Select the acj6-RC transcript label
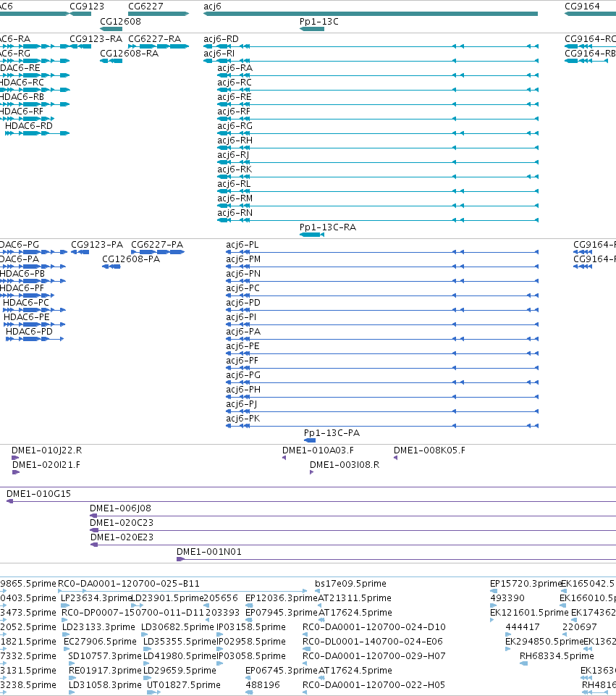The width and height of the screenshot is (616, 696). click(x=234, y=82)
